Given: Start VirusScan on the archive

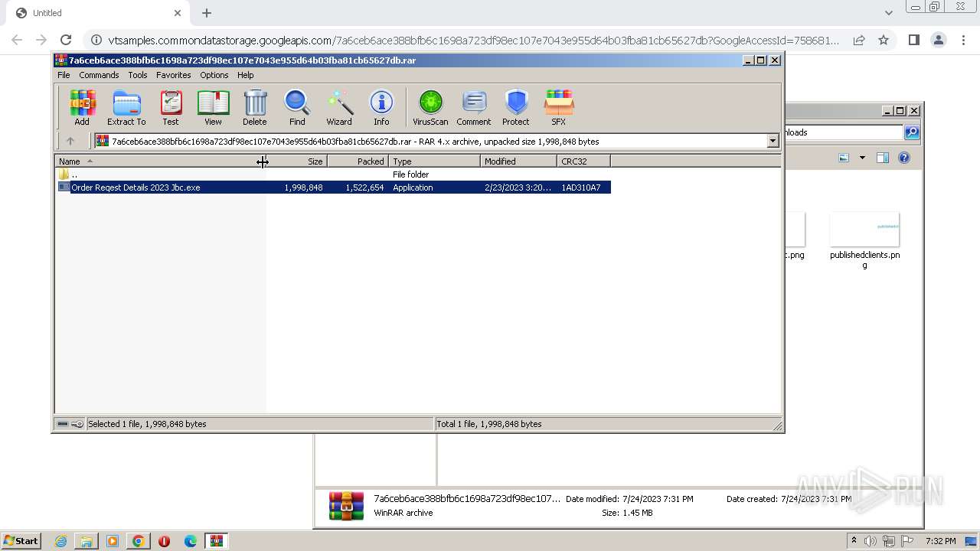Looking at the screenshot, I should (x=430, y=107).
